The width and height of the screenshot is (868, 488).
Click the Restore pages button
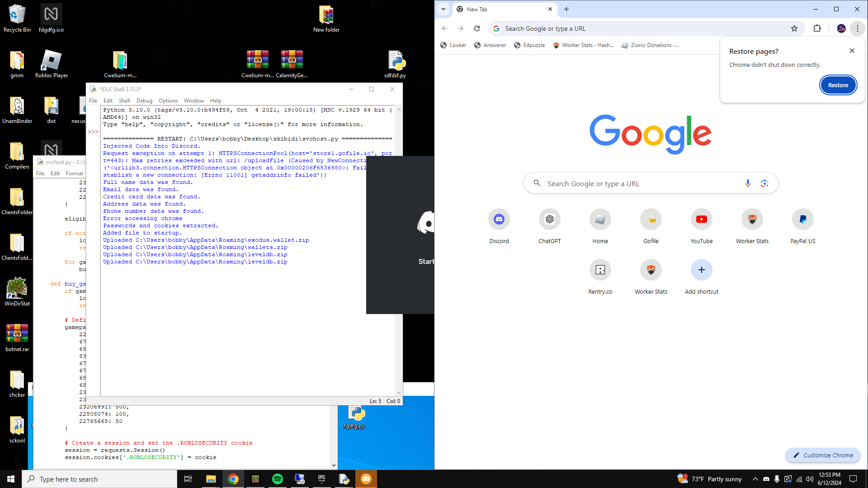838,85
